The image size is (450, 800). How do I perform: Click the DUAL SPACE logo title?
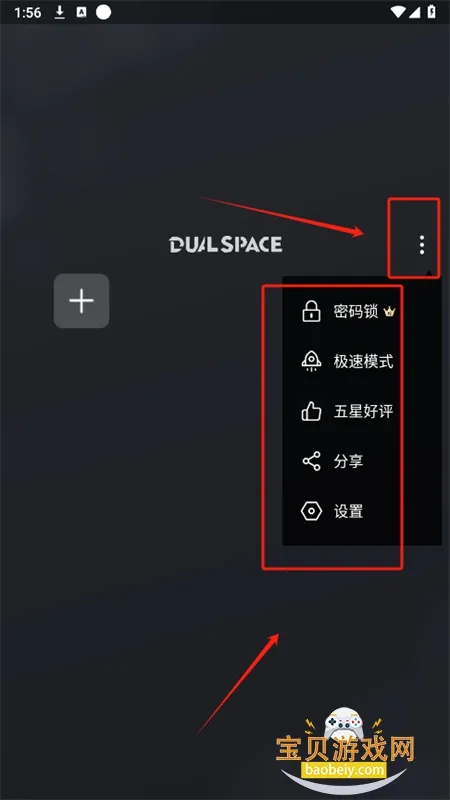click(x=226, y=244)
